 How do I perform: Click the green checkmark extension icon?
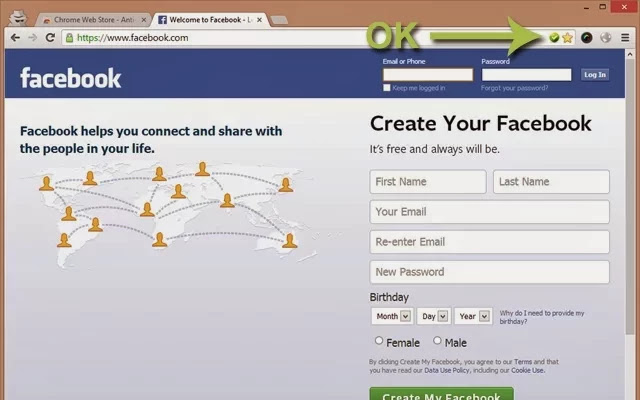(554, 38)
